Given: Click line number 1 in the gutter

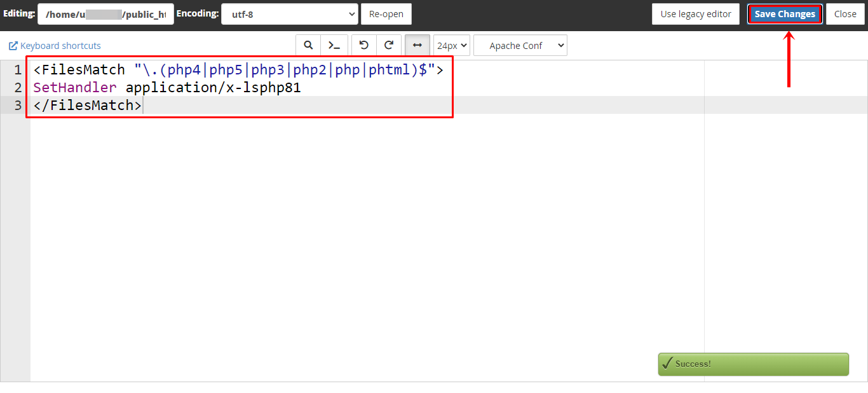Looking at the screenshot, I should 17,69.
